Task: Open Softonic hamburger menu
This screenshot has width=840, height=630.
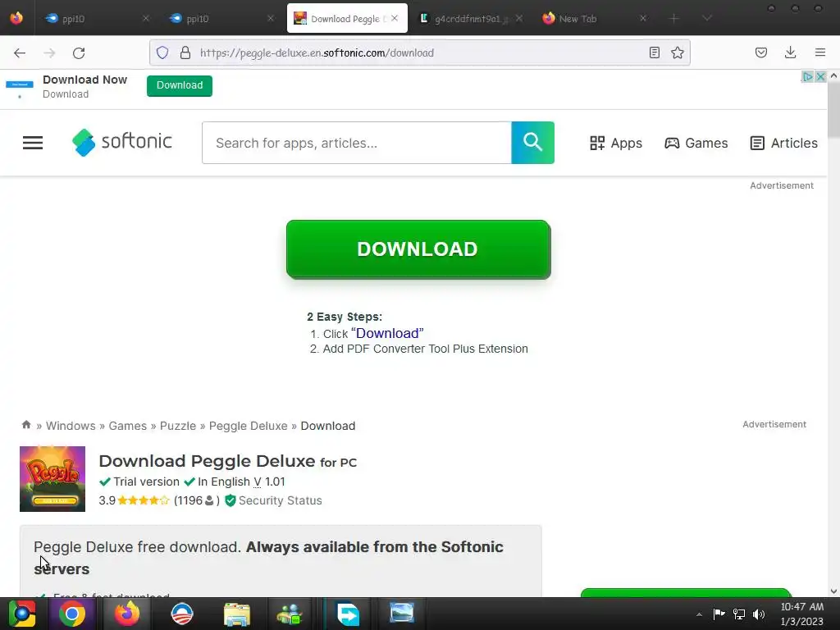Action: coord(33,143)
